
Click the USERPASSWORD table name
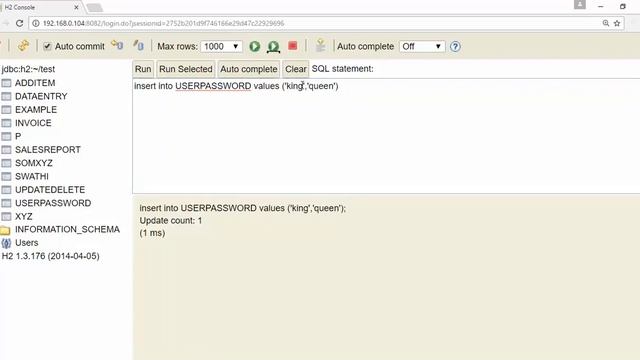tap(53, 203)
